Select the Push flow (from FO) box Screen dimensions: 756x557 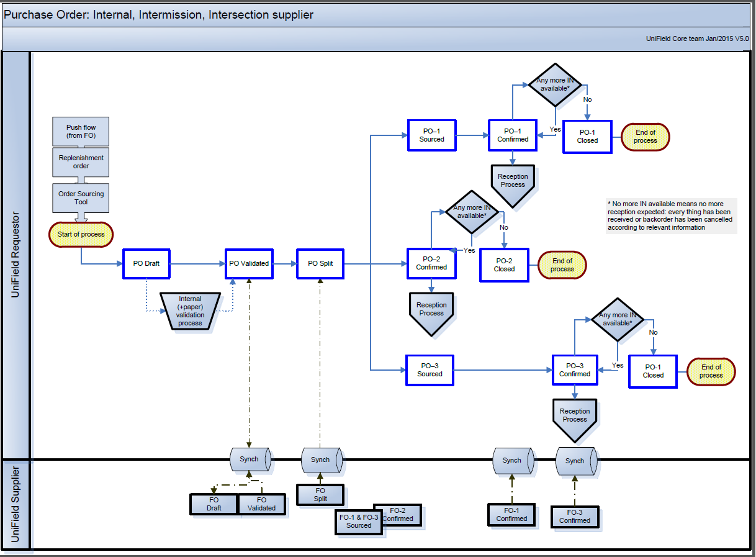(81, 132)
